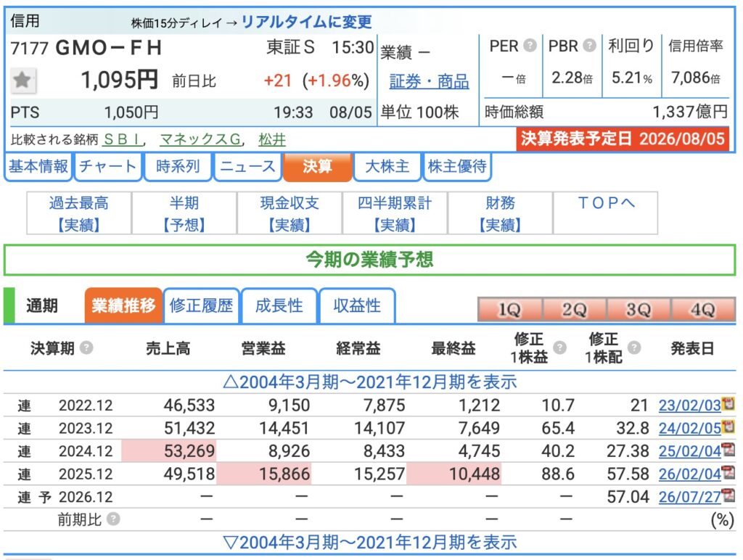This screenshot has width=743, height=560.
Task: Show 4Q quarterly results
Action: [703, 309]
